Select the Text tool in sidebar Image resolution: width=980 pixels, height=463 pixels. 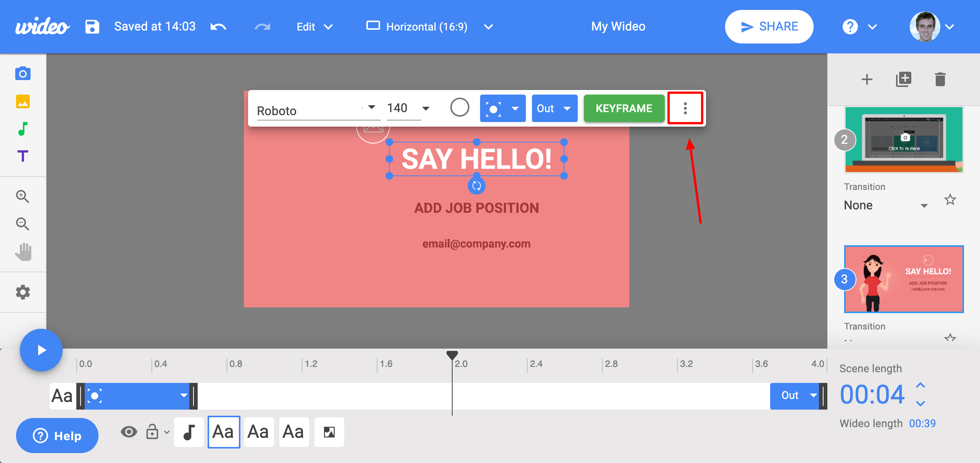tap(23, 156)
